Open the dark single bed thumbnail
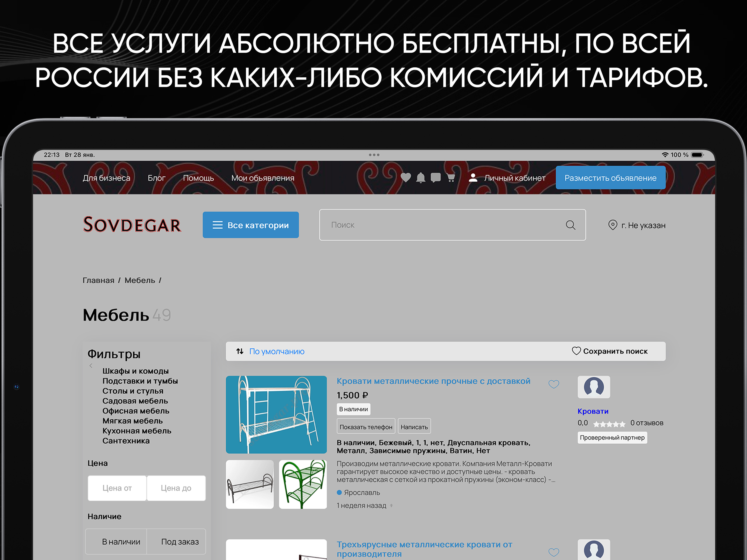747x560 pixels. [x=249, y=484]
